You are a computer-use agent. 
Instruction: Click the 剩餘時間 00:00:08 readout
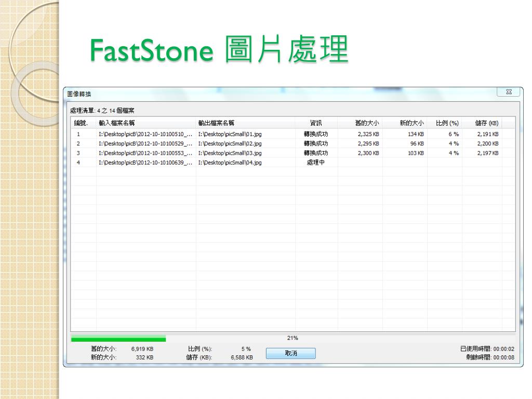490,357
